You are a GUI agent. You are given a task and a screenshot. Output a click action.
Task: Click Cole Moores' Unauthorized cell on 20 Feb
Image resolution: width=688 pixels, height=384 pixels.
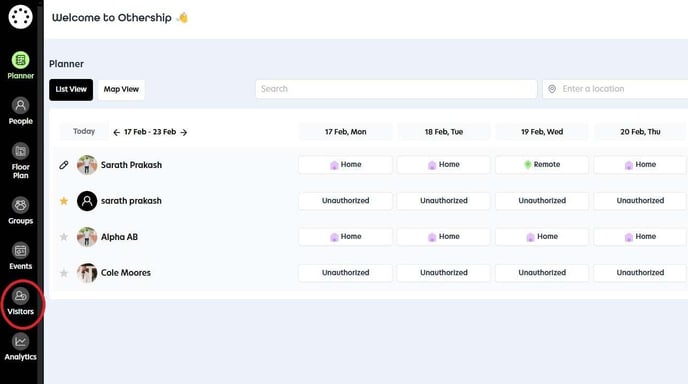pyautogui.click(x=640, y=273)
